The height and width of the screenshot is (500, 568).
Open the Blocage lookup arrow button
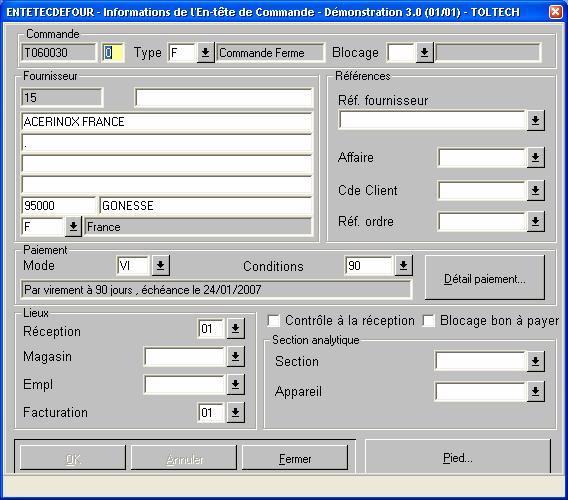coord(424,53)
